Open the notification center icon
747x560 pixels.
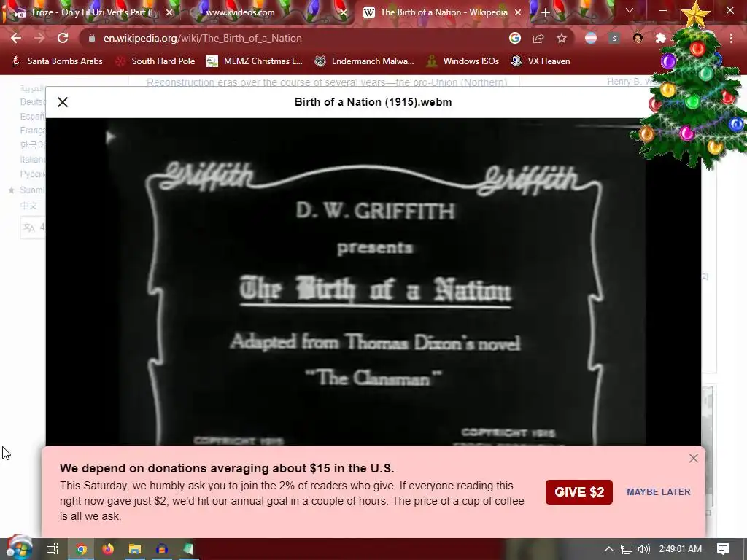click(723, 549)
